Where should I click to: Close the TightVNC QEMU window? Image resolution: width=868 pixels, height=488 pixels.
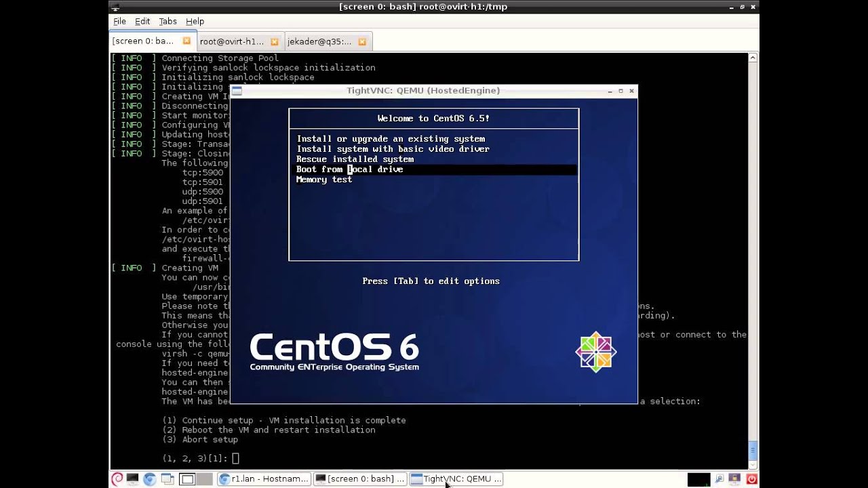[631, 91]
